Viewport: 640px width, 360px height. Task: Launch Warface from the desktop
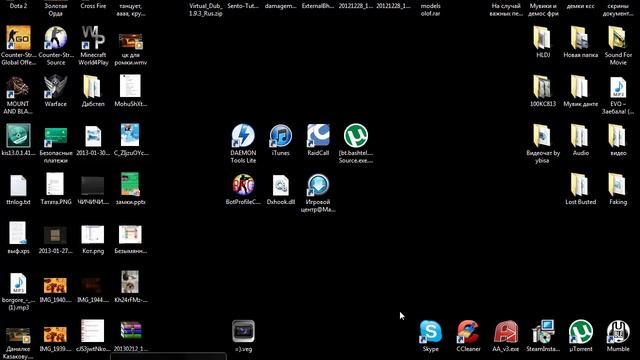(56, 87)
